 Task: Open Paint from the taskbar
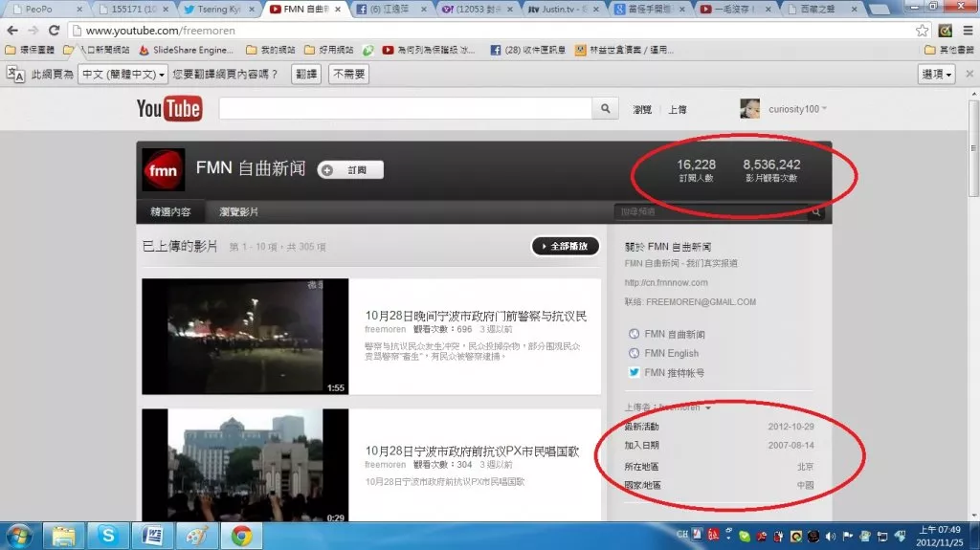coord(197,537)
